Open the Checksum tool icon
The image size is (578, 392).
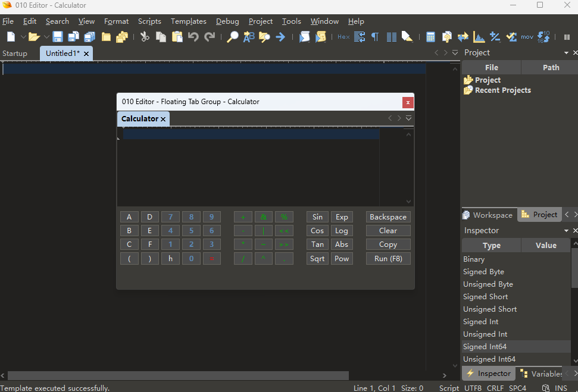pos(511,36)
